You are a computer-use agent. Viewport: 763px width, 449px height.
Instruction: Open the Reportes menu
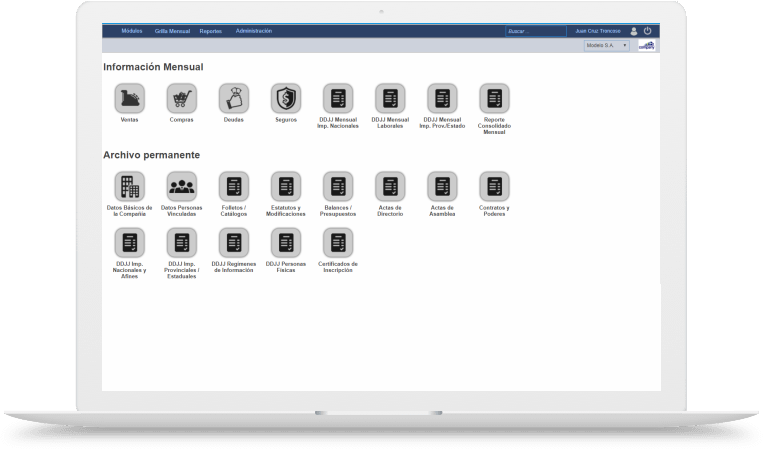click(211, 31)
